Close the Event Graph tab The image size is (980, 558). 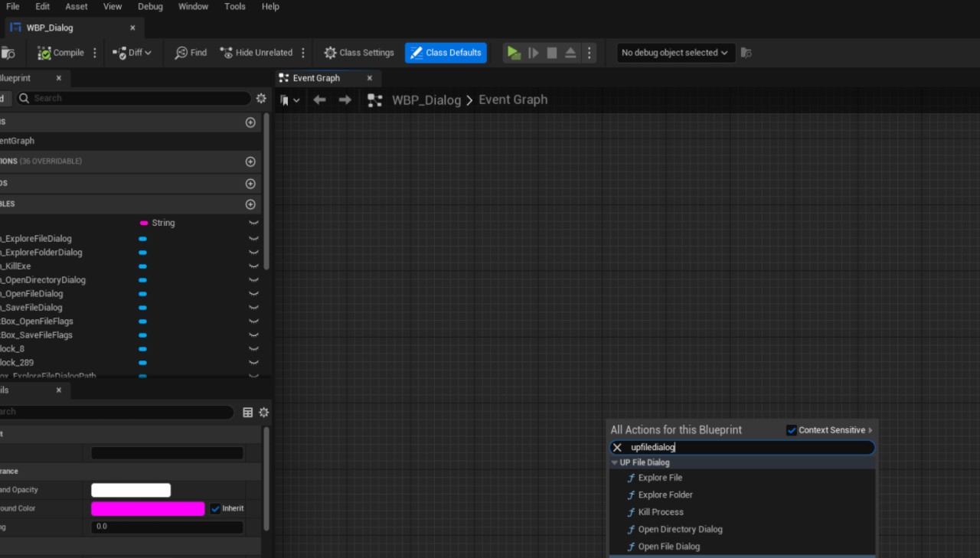click(x=369, y=78)
